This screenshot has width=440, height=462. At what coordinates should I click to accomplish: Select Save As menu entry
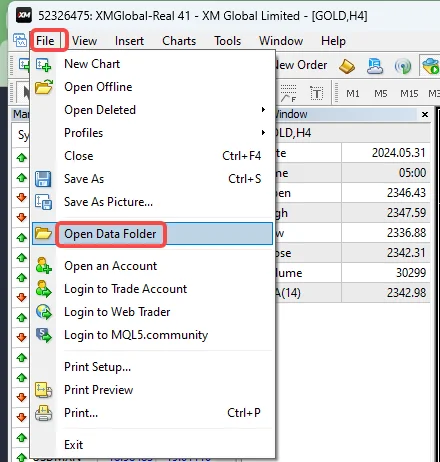tap(152, 179)
